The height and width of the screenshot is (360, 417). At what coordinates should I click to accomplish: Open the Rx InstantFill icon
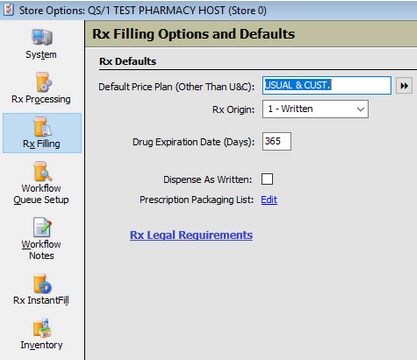tap(42, 283)
